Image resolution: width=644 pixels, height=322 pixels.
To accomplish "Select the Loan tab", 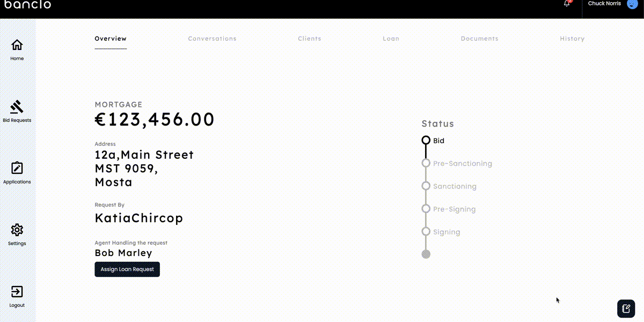I will [391, 39].
